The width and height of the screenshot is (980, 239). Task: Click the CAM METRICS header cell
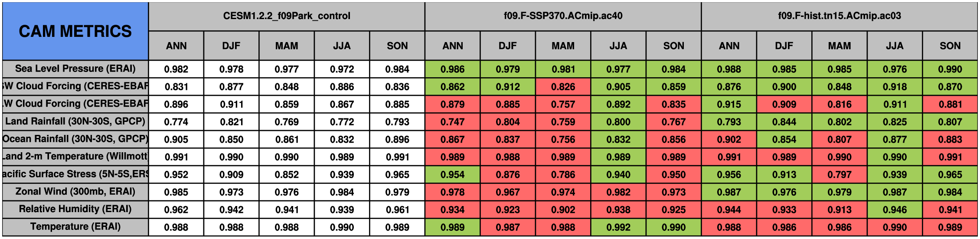click(x=75, y=31)
